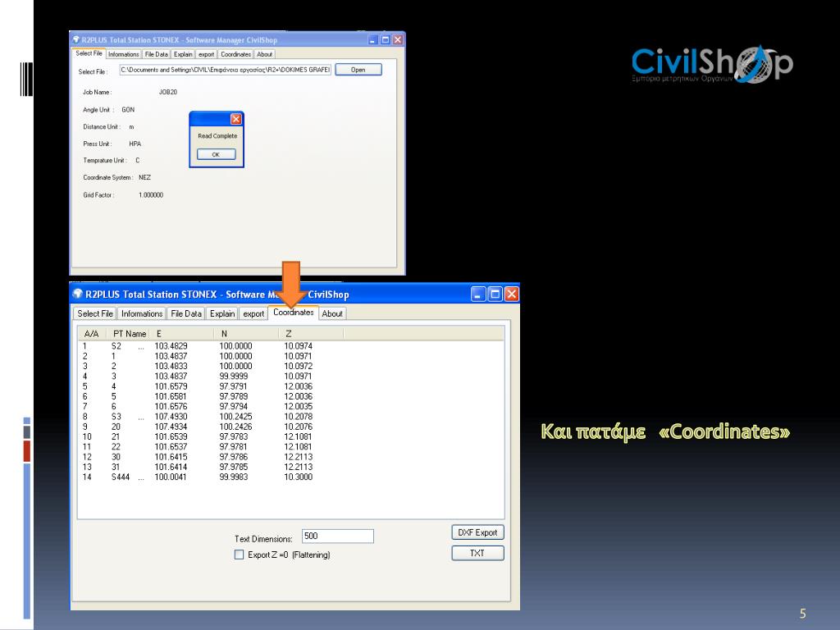This screenshot has height=630, width=840.
Task: Click the File Data tab in upper window
Action: pos(157,54)
